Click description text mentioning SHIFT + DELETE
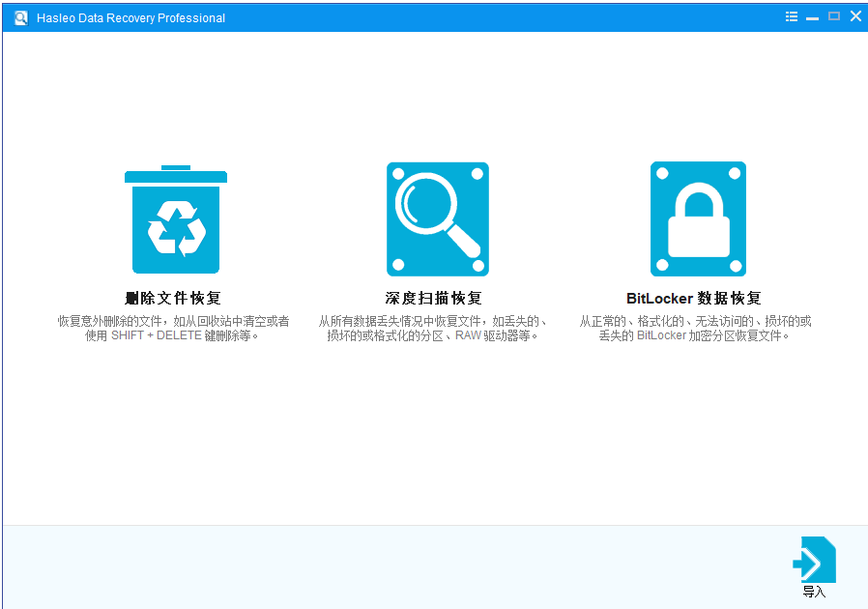 (x=173, y=329)
